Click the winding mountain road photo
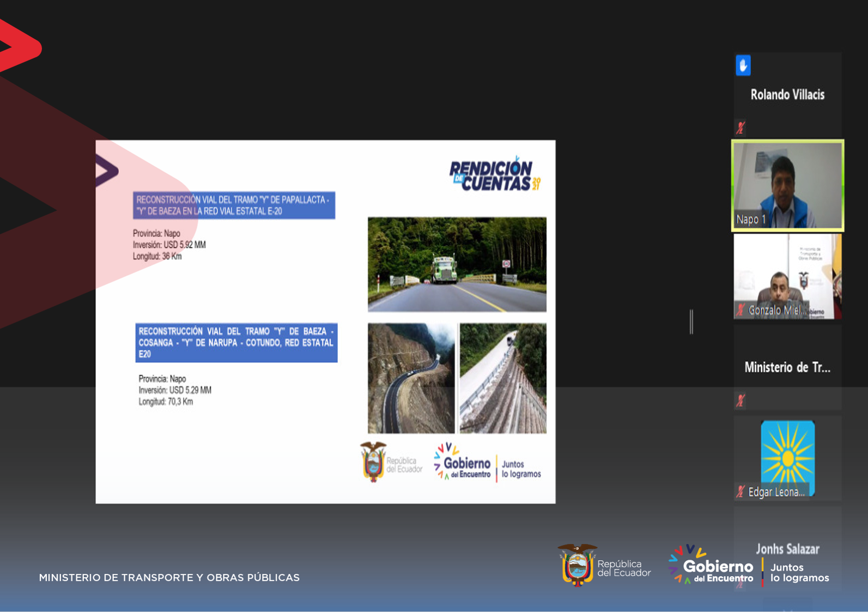 point(411,378)
